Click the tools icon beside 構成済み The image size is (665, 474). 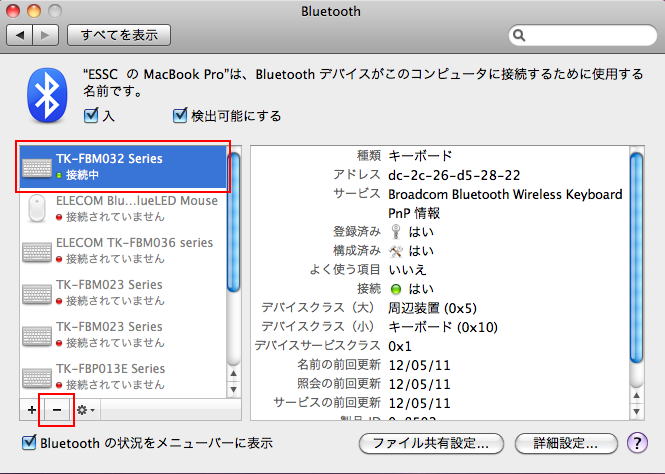point(396,251)
